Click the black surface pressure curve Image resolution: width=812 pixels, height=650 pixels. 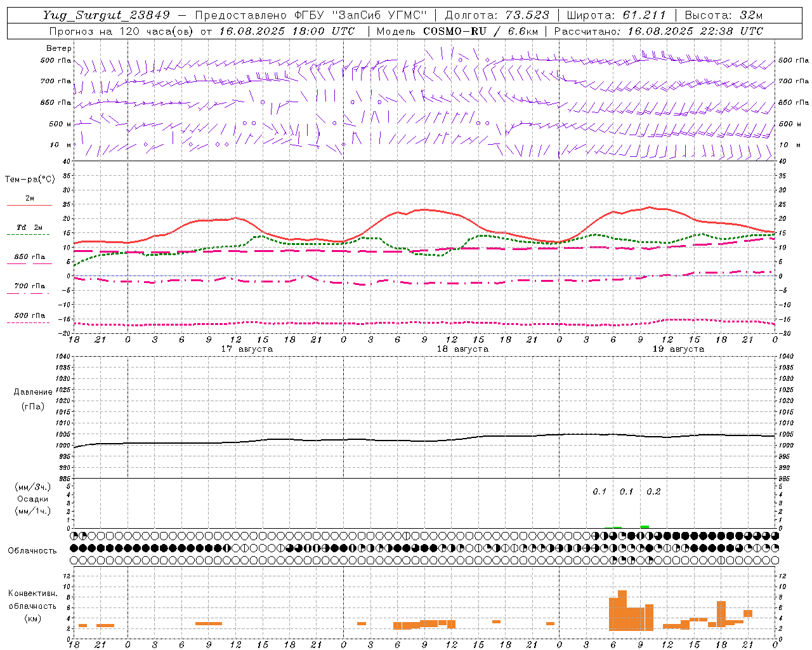click(424, 441)
